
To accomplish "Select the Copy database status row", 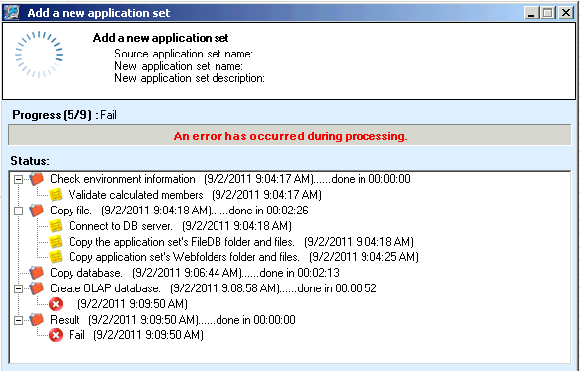I will [195, 273].
